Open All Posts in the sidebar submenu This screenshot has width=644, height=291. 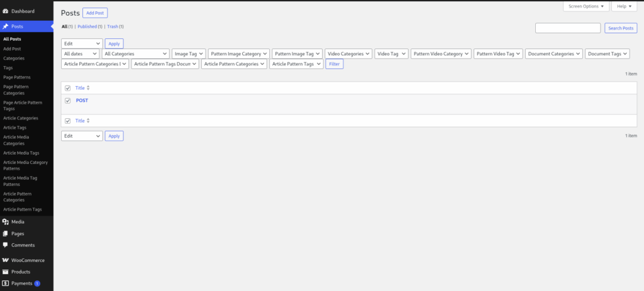pyautogui.click(x=13, y=39)
